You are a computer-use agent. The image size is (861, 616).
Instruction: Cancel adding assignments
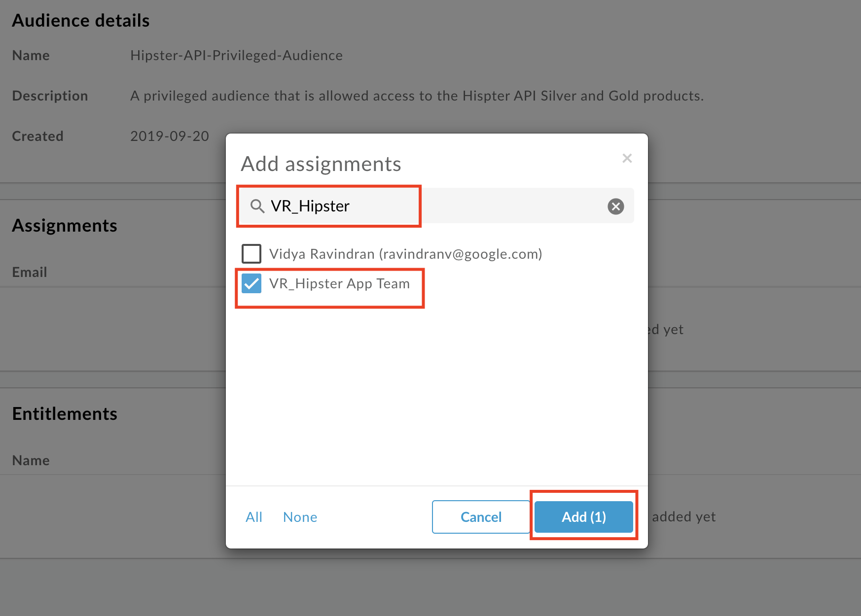point(481,517)
